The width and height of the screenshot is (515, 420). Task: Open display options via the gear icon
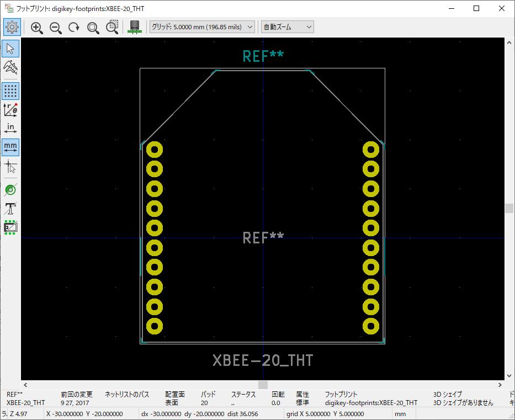coord(12,27)
